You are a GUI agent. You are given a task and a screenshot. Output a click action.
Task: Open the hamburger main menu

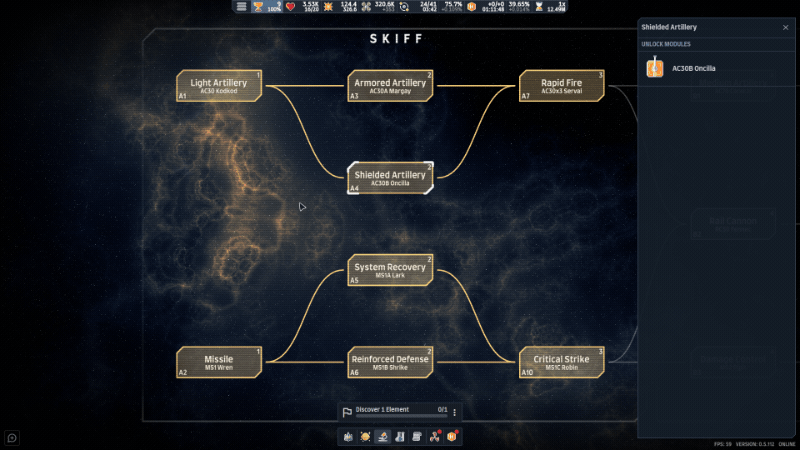[241, 7]
